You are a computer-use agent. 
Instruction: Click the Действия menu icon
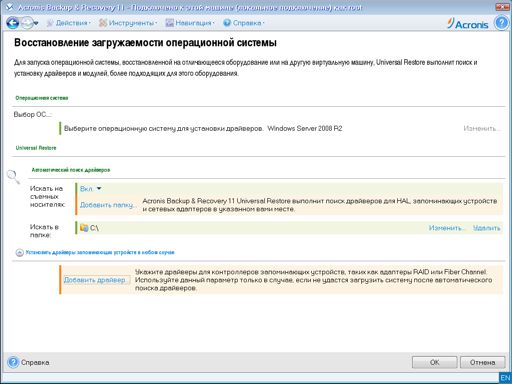pyautogui.click(x=50, y=23)
